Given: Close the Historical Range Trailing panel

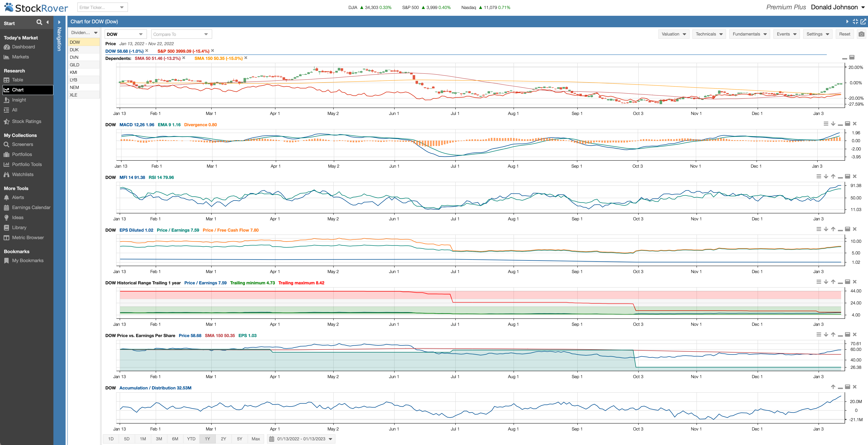Looking at the screenshot, I should [855, 282].
